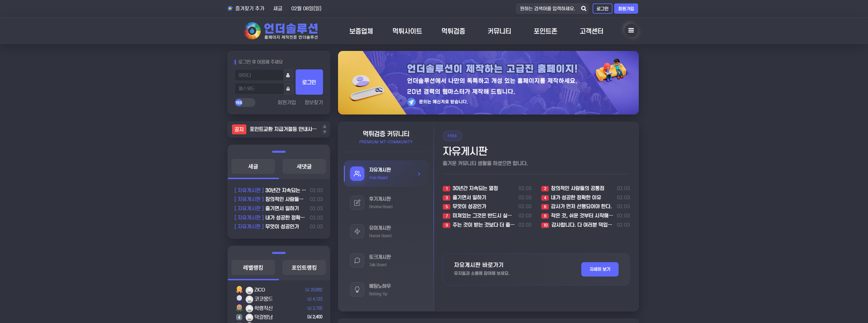Open the 먹튀검증 menu
The width and height of the screenshot is (868, 323).
pos(453,31)
